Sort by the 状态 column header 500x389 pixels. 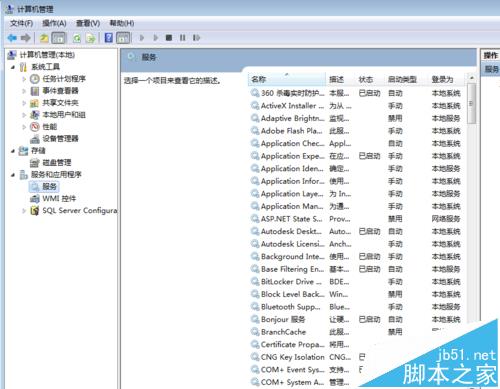tap(370, 79)
